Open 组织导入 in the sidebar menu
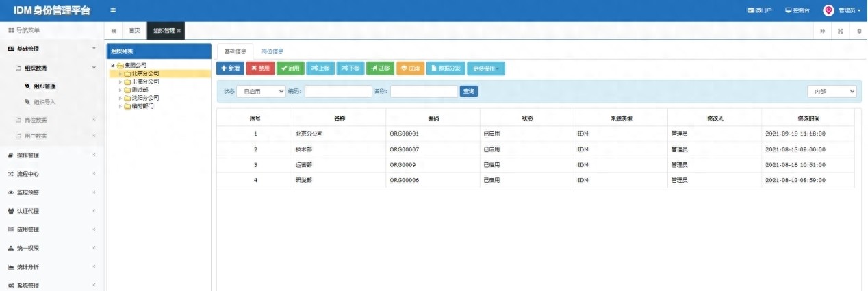The width and height of the screenshot is (868, 291). [x=44, y=102]
